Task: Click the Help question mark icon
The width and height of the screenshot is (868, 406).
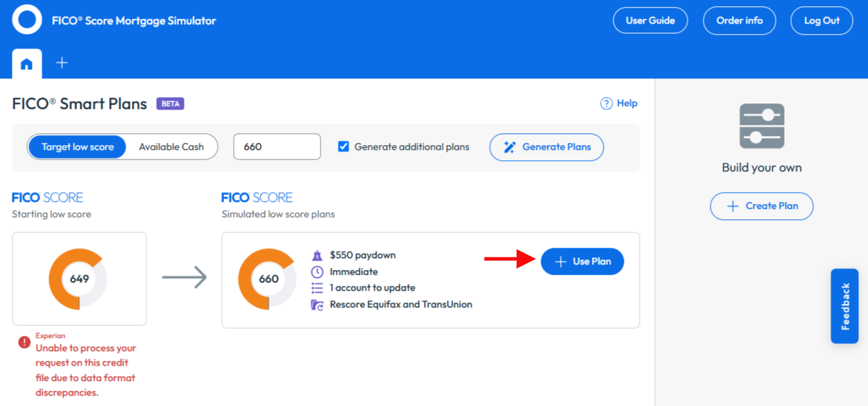Action: 606,103
